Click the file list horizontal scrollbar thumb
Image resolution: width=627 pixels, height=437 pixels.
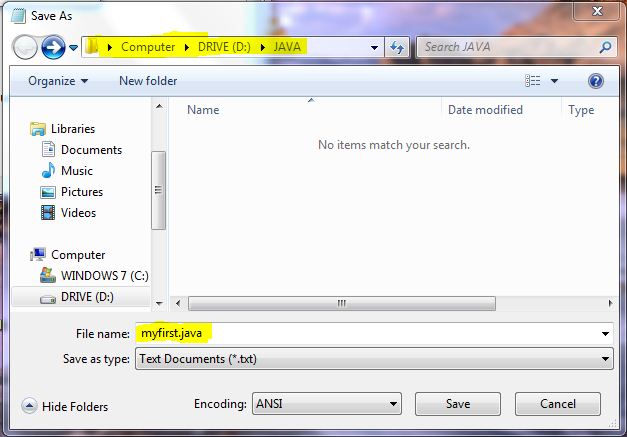pos(342,303)
